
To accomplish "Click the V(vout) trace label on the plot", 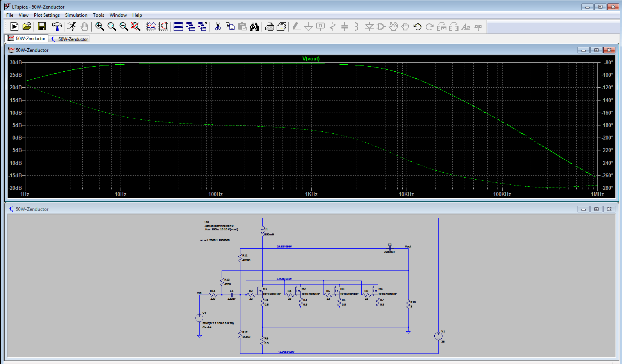I will (x=311, y=59).
